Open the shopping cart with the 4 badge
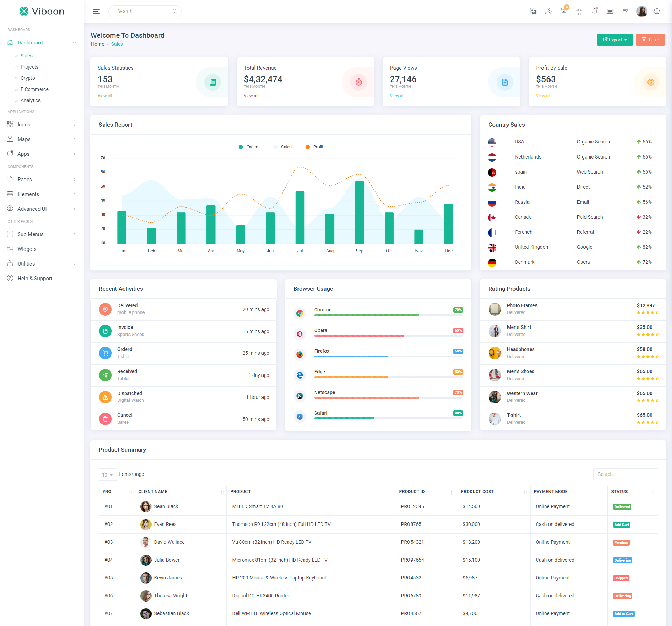The height and width of the screenshot is (626, 672). point(563,12)
